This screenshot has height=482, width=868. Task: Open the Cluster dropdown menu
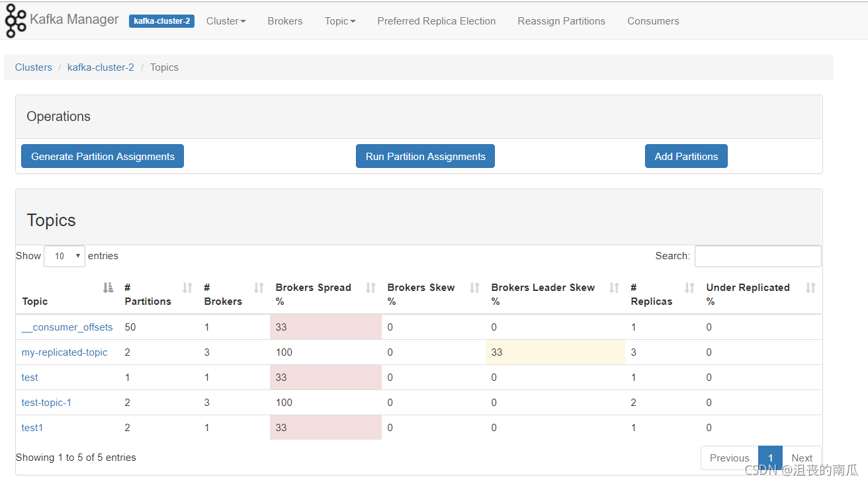click(226, 21)
